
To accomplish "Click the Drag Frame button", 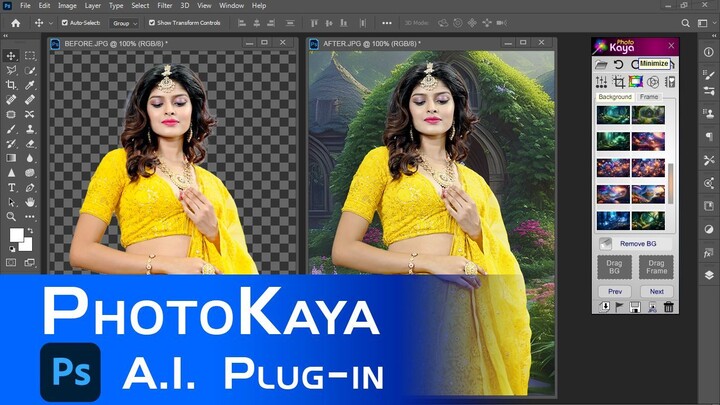I will pos(656,267).
